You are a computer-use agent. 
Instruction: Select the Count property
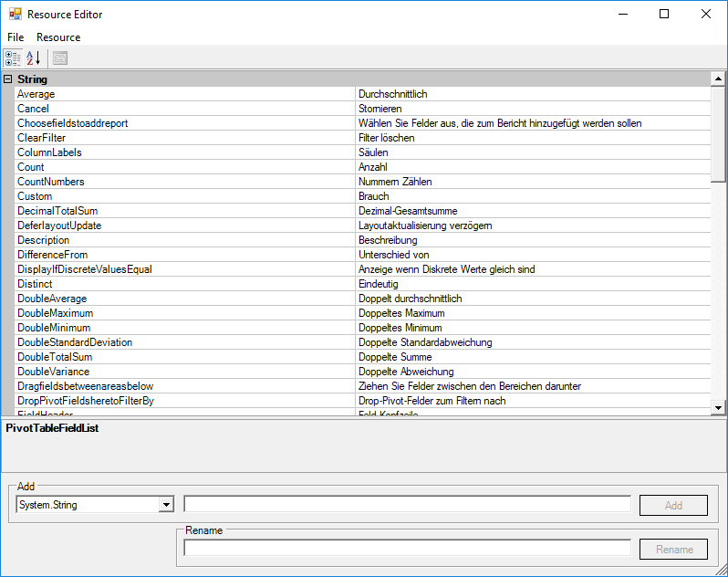[x=185, y=167]
